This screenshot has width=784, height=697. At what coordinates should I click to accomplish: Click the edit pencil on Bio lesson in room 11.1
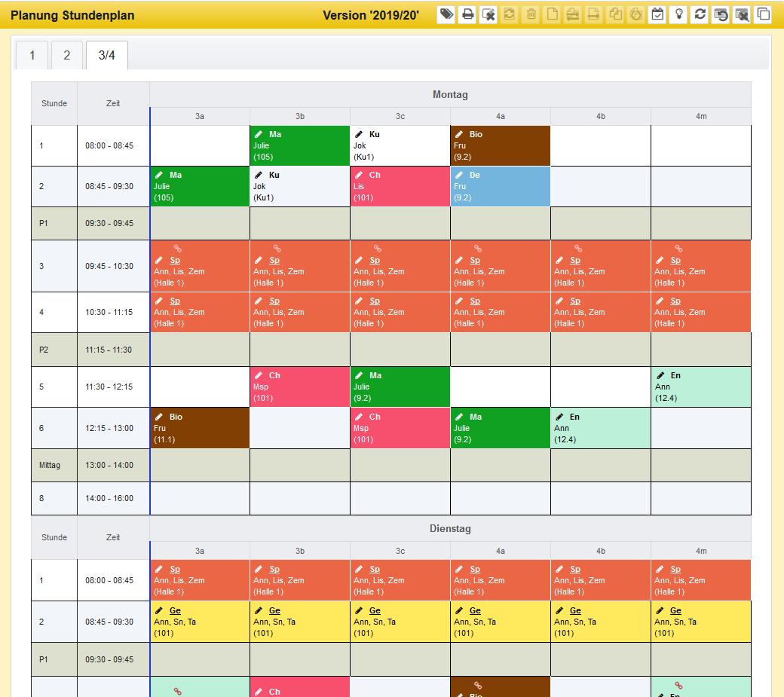point(158,417)
